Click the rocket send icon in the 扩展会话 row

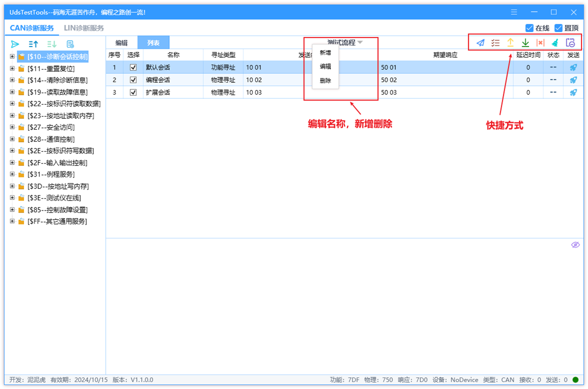click(x=573, y=92)
